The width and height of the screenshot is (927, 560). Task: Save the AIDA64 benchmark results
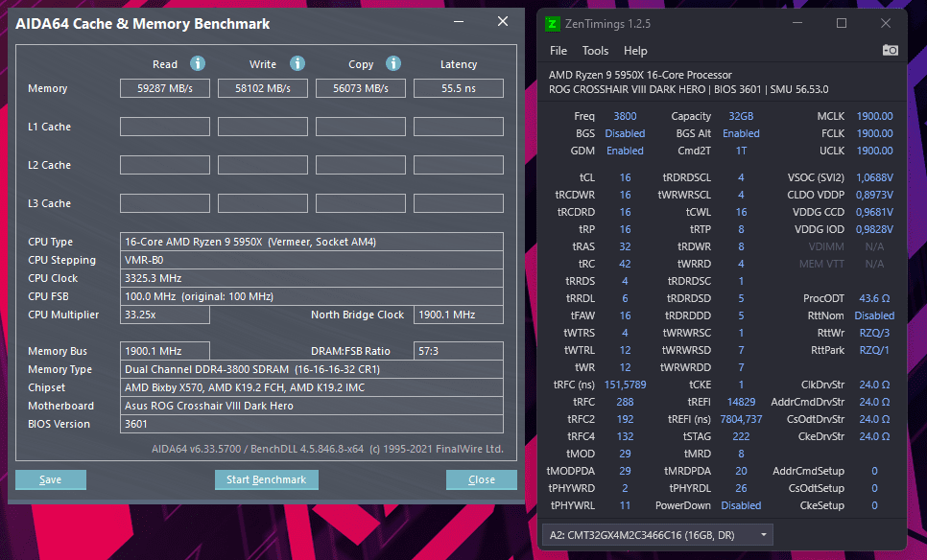pyautogui.click(x=51, y=479)
